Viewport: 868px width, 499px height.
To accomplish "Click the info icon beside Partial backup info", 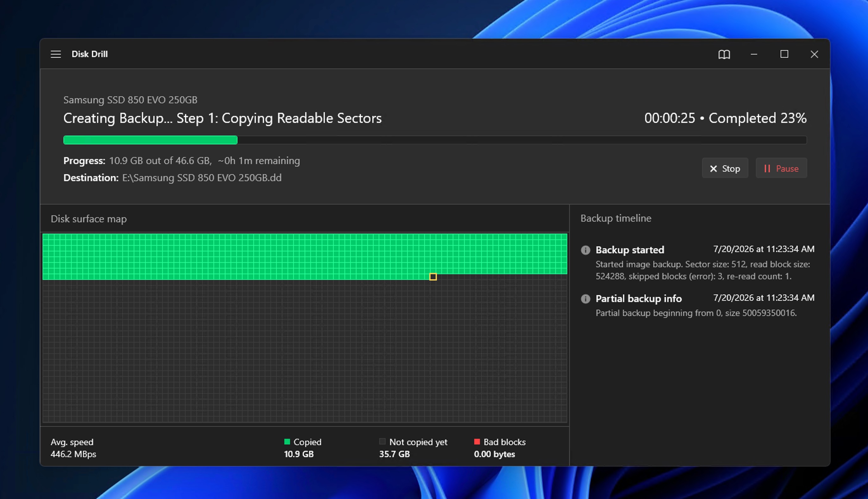I will pyautogui.click(x=585, y=299).
